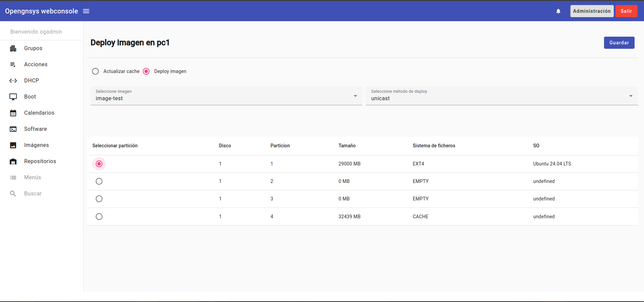Click the hamburger menu icon in header

[86, 11]
